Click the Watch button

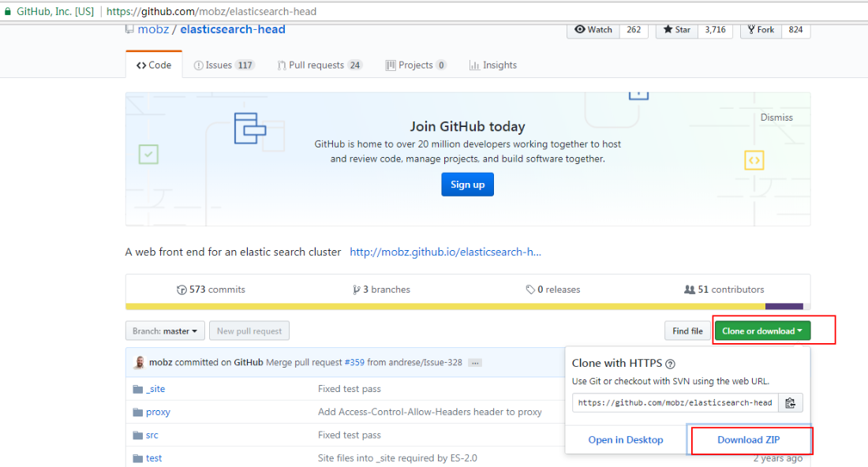(593, 30)
